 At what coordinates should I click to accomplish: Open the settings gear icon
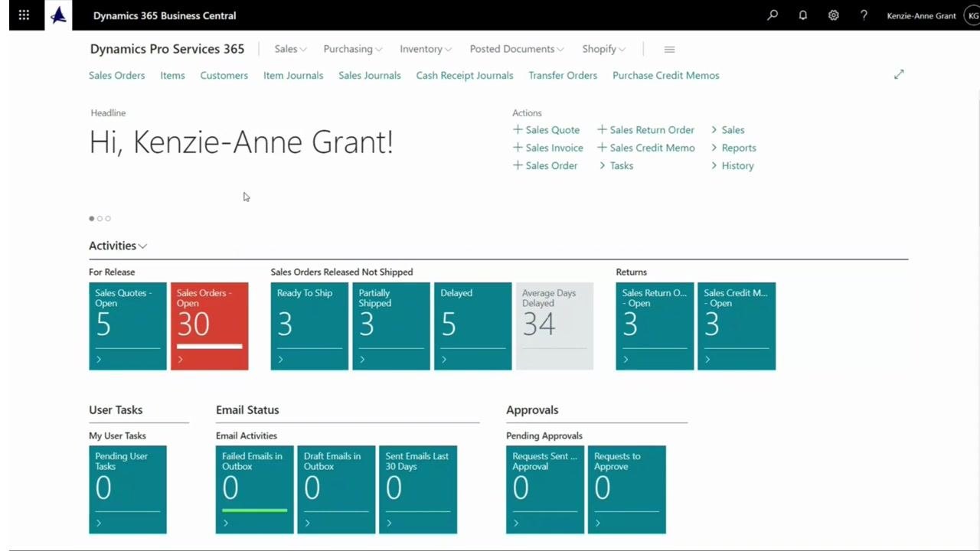(x=834, y=15)
